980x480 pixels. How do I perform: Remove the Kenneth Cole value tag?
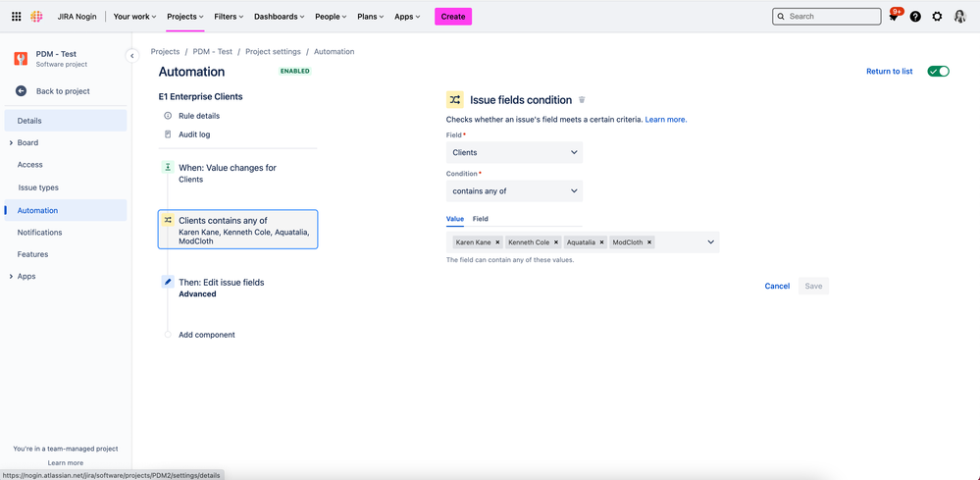click(556, 242)
